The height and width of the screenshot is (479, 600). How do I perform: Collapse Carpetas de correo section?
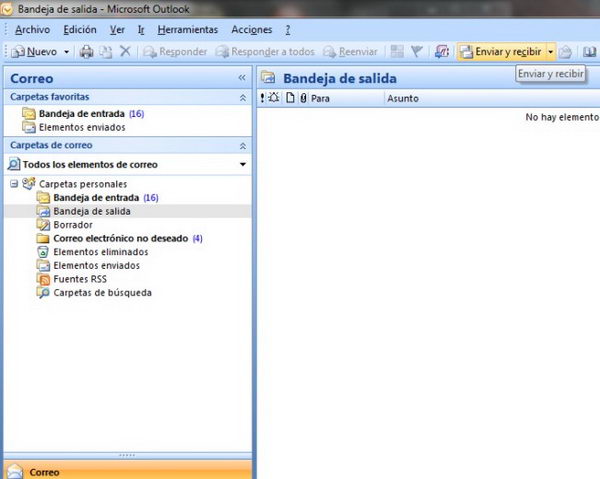(x=243, y=146)
